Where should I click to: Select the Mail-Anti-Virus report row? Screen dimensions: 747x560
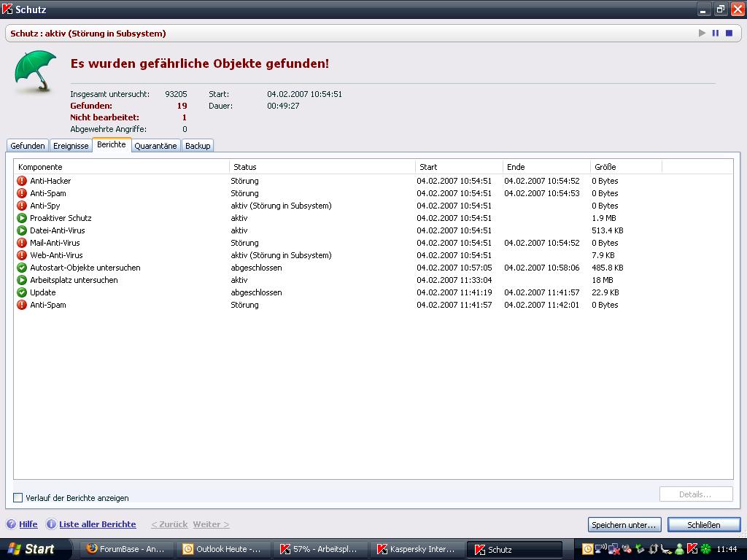(373, 243)
